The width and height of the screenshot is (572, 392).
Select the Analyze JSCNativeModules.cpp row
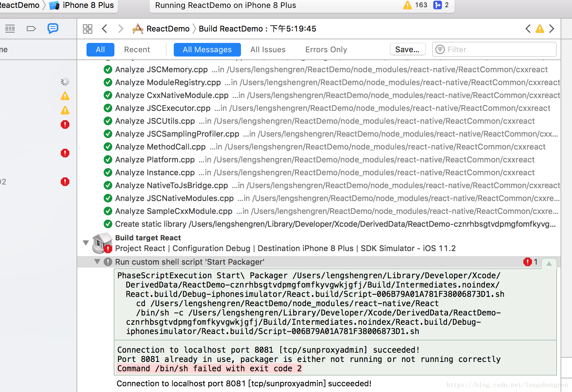click(319, 198)
